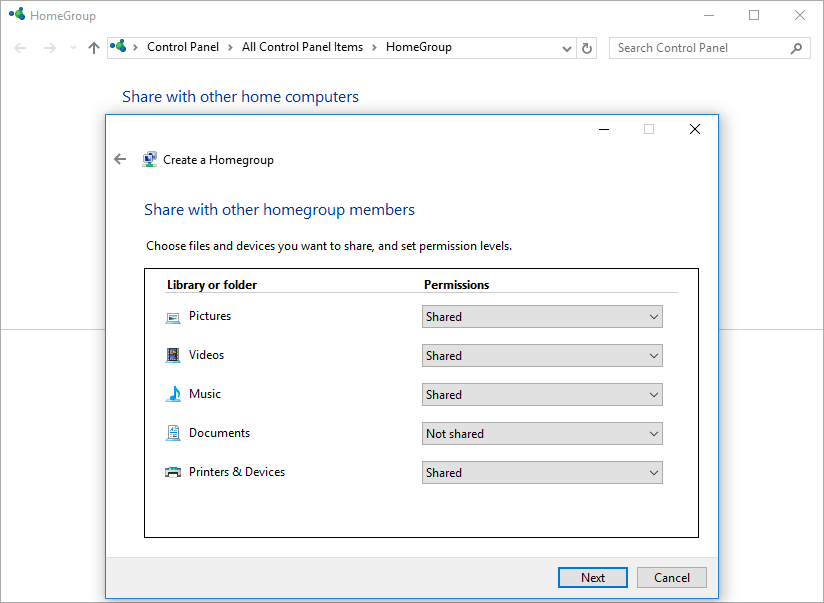Expand the Music permissions dropdown
This screenshot has width=824, height=603.
[x=541, y=395]
